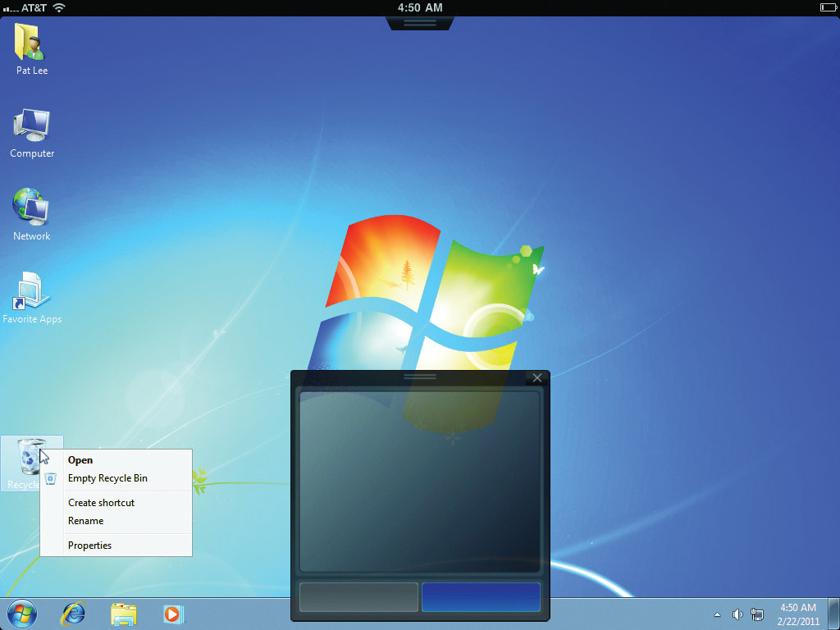
Task: Open Windows Explorer from the taskbar
Action: tap(124, 613)
